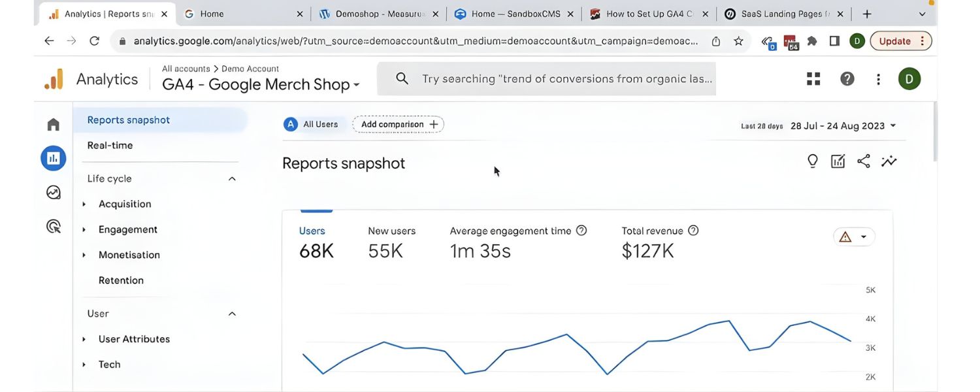Click the All Users comparison chip
The width and height of the screenshot is (980, 392).
314,124
